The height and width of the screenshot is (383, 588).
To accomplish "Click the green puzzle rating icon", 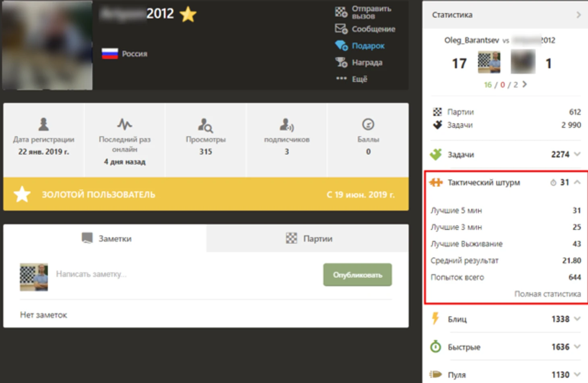I will pos(436,154).
